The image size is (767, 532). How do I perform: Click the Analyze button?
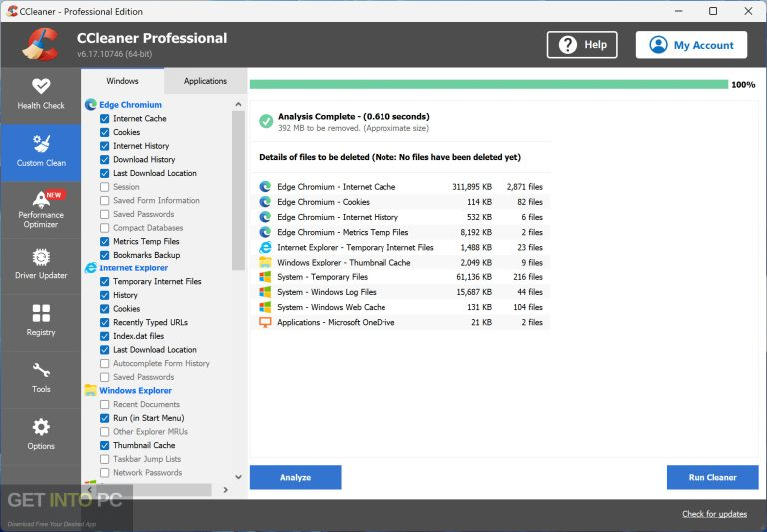295,477
